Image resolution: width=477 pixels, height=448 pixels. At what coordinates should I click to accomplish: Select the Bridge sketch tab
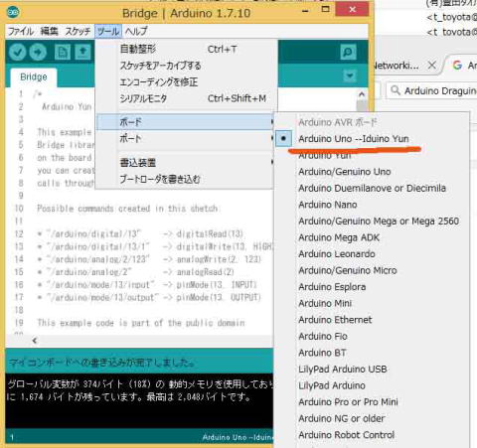[34, 76]
